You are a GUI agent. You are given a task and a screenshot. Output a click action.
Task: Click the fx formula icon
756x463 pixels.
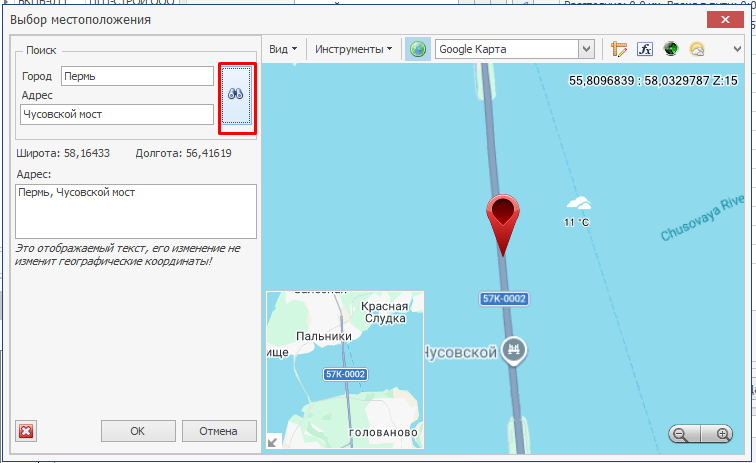(x=645, y=49)
